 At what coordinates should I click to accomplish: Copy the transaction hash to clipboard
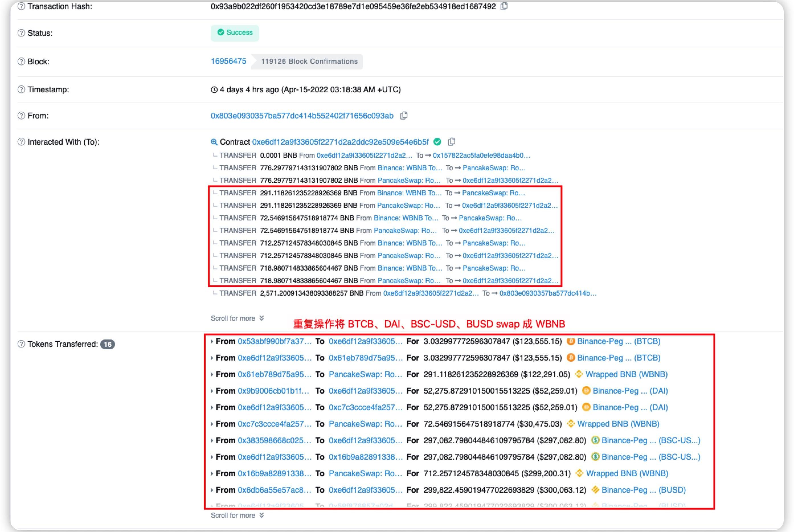(x=504, y=6)
